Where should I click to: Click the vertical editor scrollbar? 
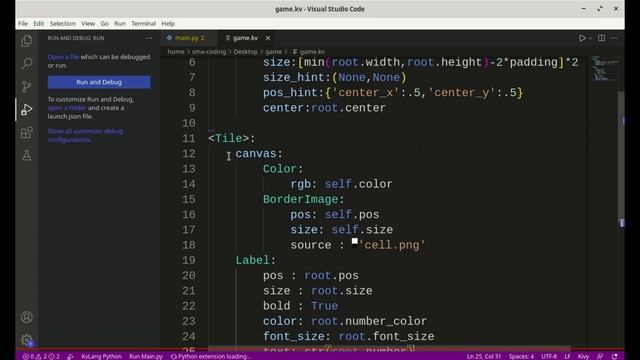621,155
